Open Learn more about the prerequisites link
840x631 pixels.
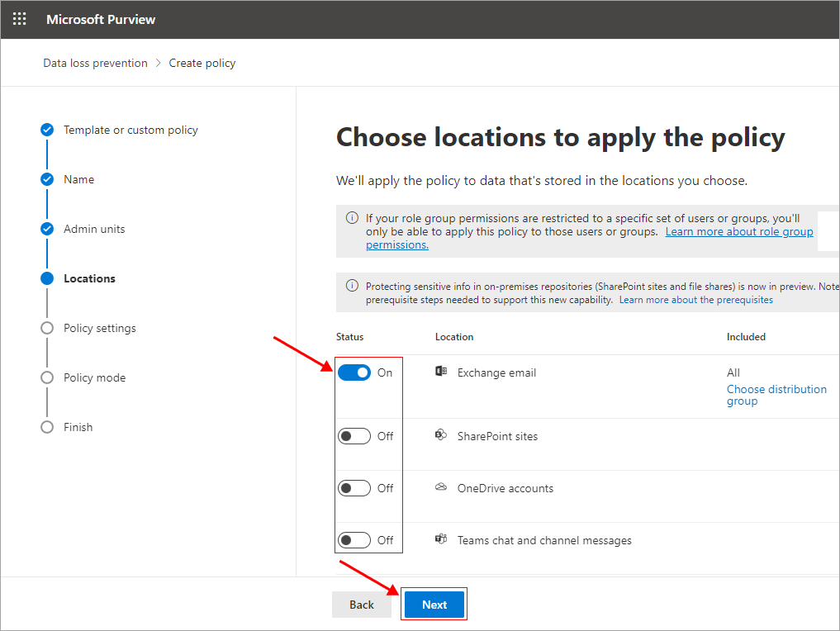coord(696,300)
